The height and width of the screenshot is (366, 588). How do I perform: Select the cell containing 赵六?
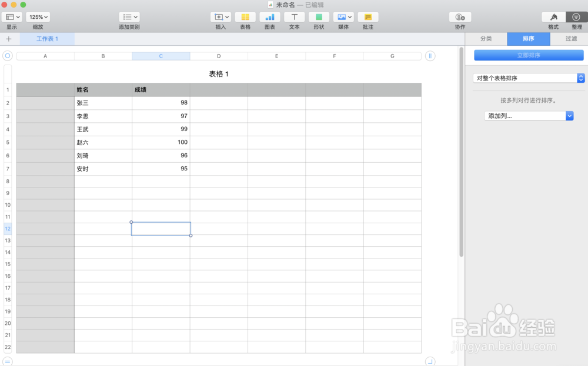point(103,142)
